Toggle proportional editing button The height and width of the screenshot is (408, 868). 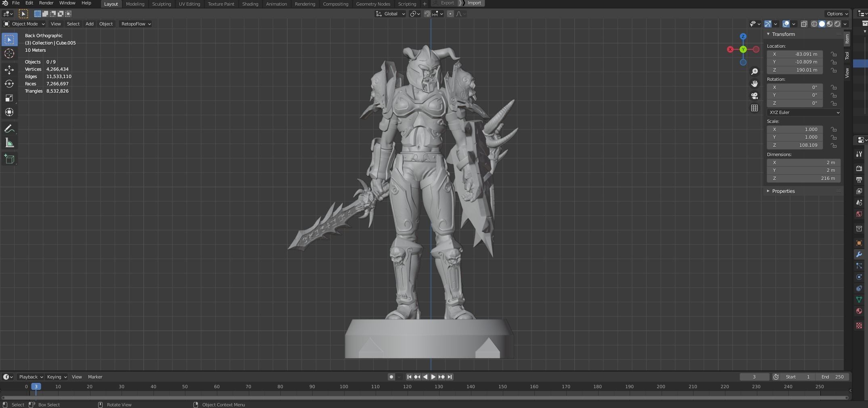point(450,14)
